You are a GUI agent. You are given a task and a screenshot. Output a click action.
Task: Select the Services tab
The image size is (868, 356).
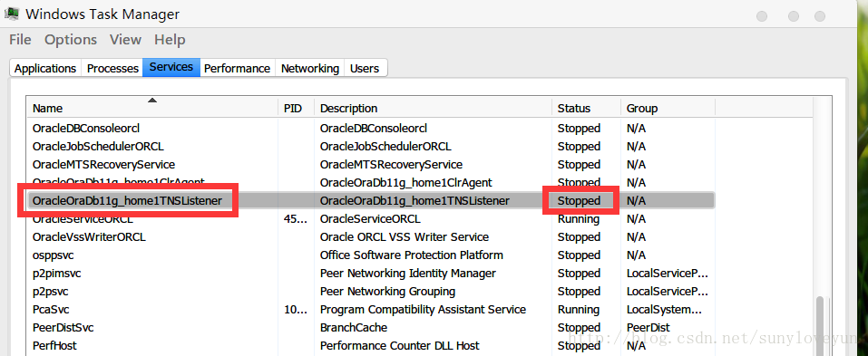[x=171, y=67]
